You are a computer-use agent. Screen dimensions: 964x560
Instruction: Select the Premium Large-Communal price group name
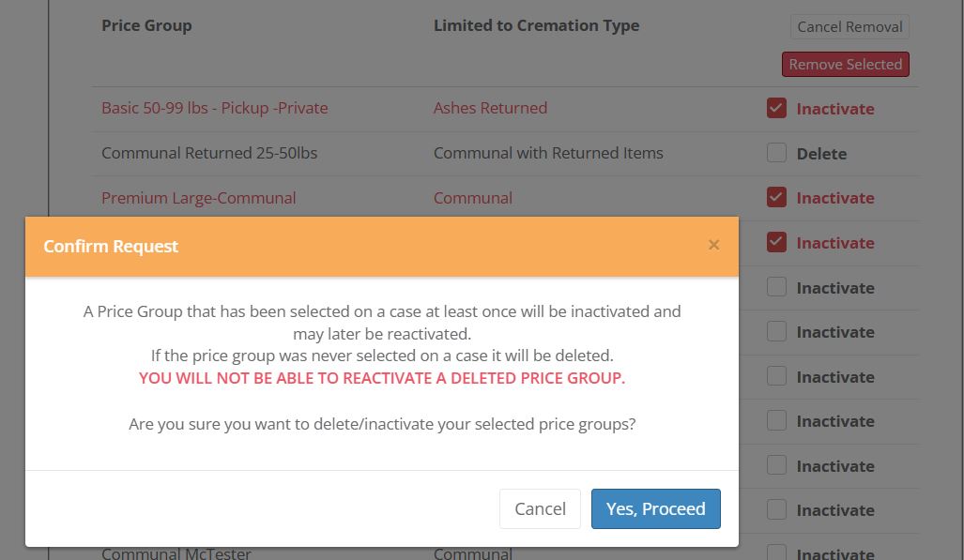click(x=198, y=198)
